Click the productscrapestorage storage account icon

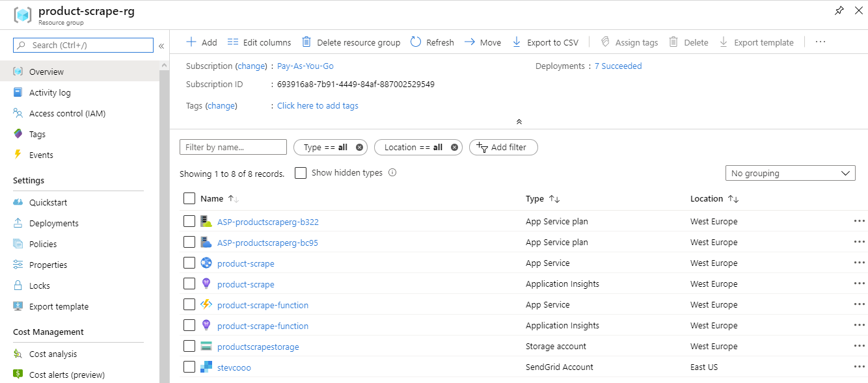pos(206,346)
